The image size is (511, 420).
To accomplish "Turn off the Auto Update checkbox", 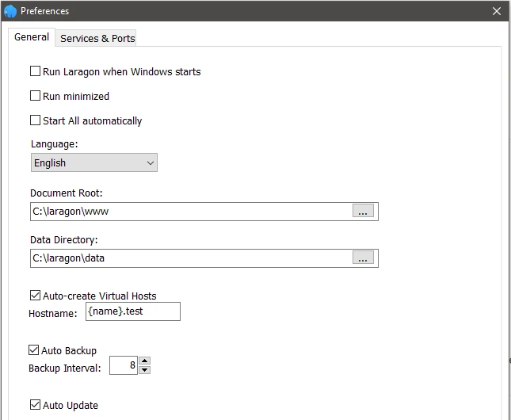I will click(x=35, y=405).
